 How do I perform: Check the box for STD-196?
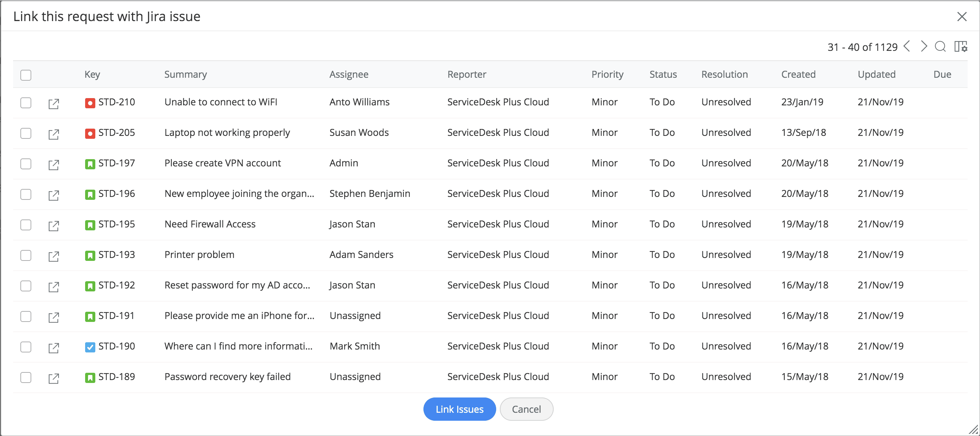coord(26,194)
